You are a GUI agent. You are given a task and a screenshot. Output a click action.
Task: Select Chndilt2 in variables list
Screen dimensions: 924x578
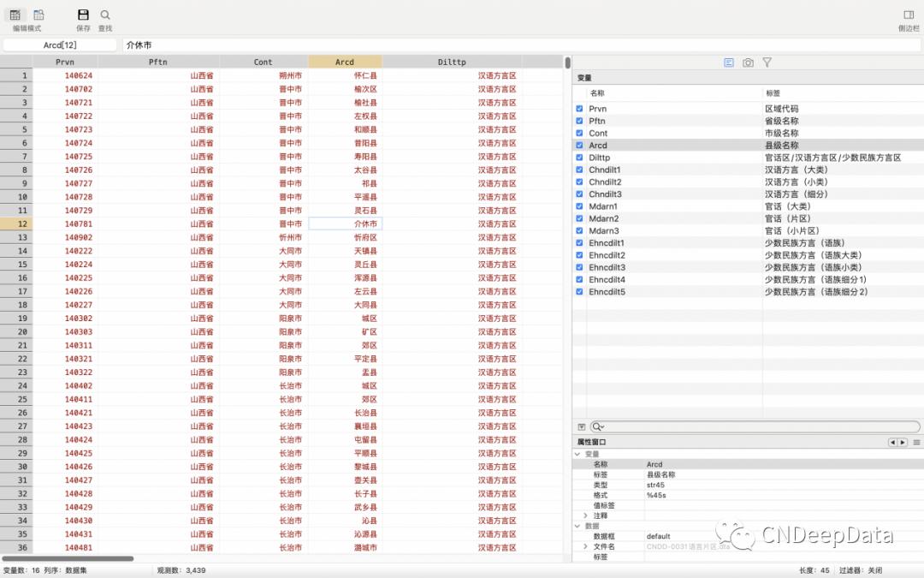pyautogui.click(x=605, y=182)
